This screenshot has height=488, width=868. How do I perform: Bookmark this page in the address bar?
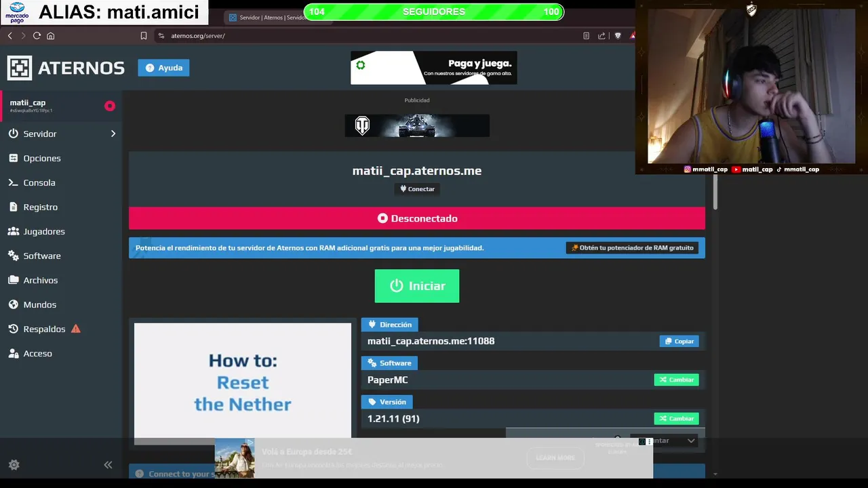144,36
